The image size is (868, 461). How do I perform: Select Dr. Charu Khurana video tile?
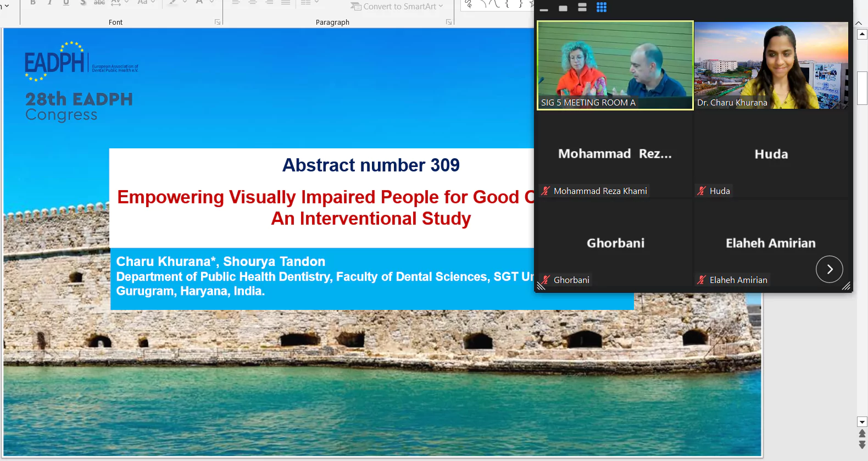(771, 65)
